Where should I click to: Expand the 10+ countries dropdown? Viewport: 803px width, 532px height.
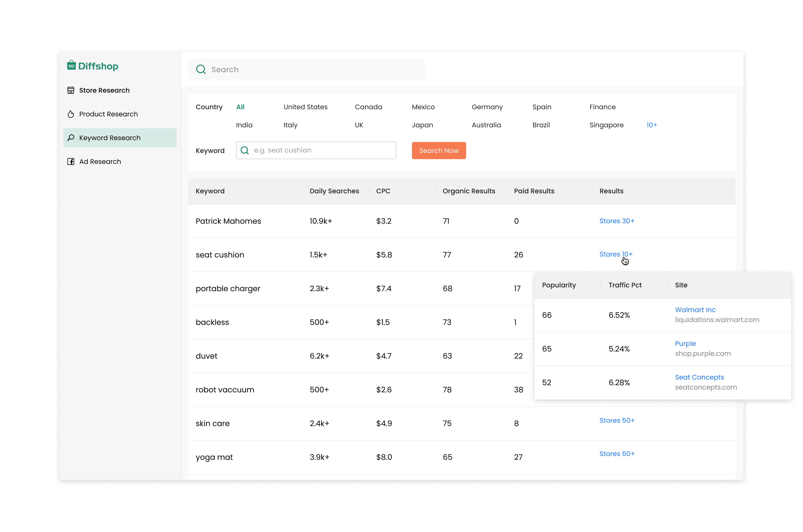click(x=652, y=125)
